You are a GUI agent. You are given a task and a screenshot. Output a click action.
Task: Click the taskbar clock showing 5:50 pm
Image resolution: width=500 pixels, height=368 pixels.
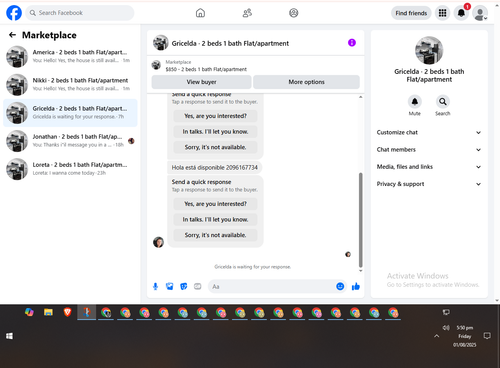tap(465, 336)
